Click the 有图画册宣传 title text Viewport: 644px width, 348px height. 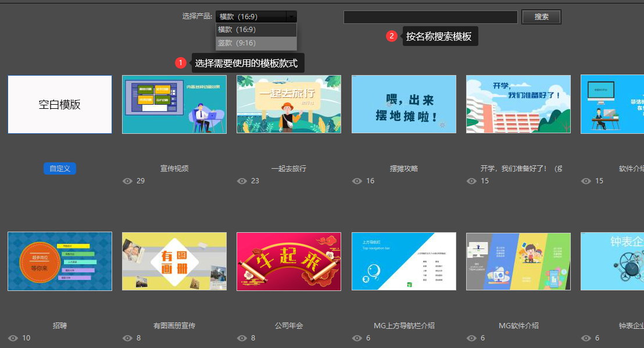174,326
